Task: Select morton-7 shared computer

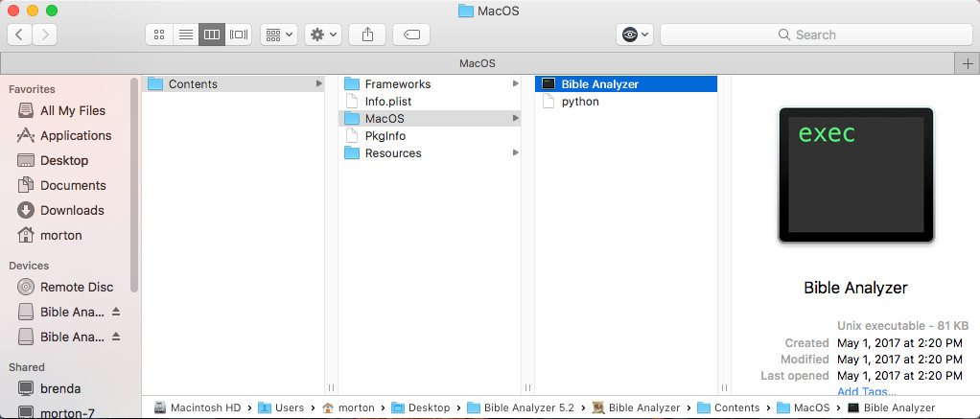Action: coord(57,412)
